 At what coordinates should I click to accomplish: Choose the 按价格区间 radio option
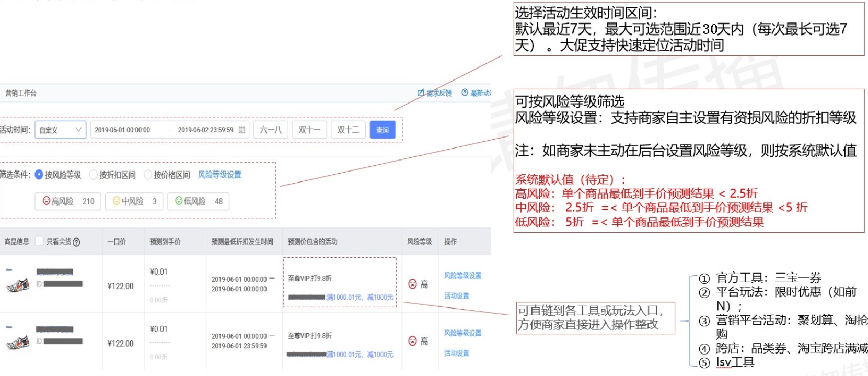(148, 175)
